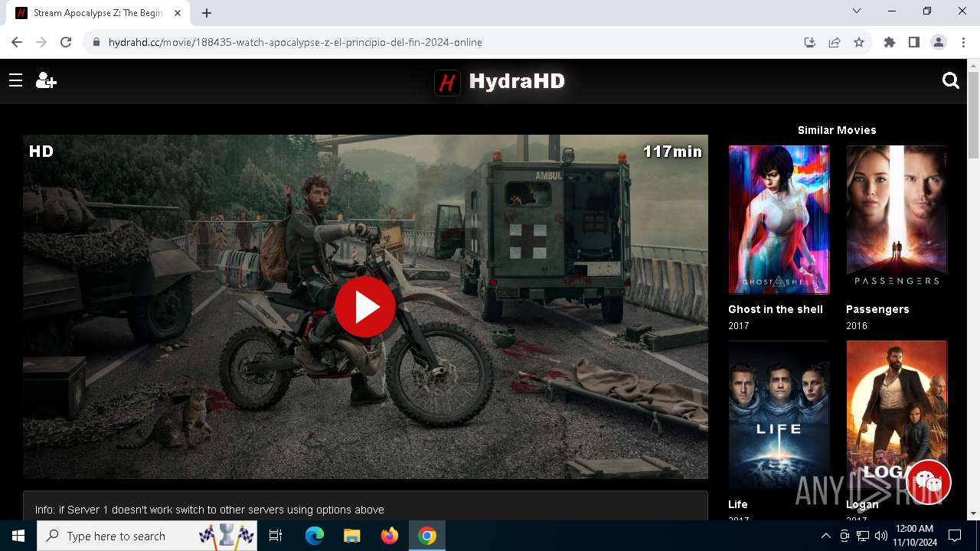Click the Windows taskbar search box
Viewport: 980px width, 551px height.
(x=148, y=536)
